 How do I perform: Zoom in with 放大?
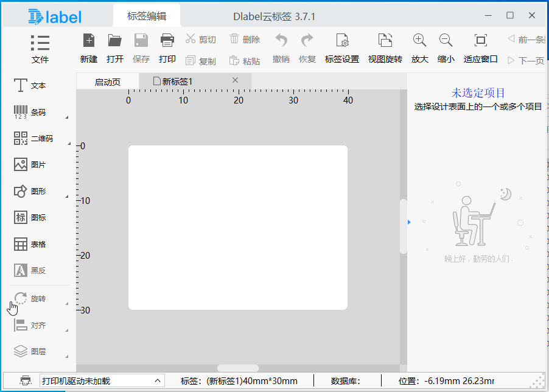[419, 49]
